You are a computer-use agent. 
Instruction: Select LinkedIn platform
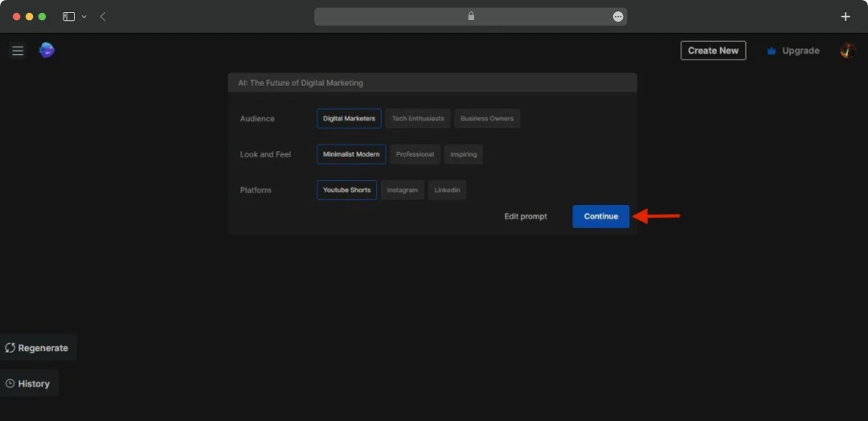[x=448, y=190]
